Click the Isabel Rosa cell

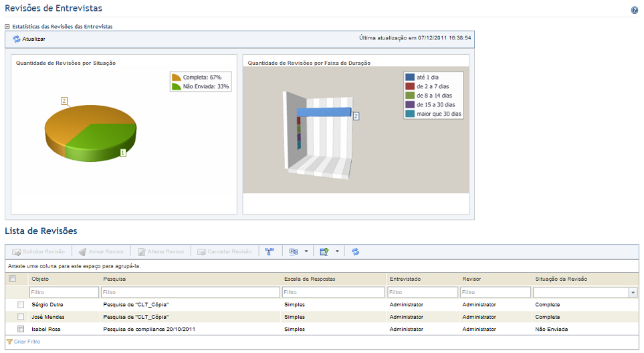(46, 329)
